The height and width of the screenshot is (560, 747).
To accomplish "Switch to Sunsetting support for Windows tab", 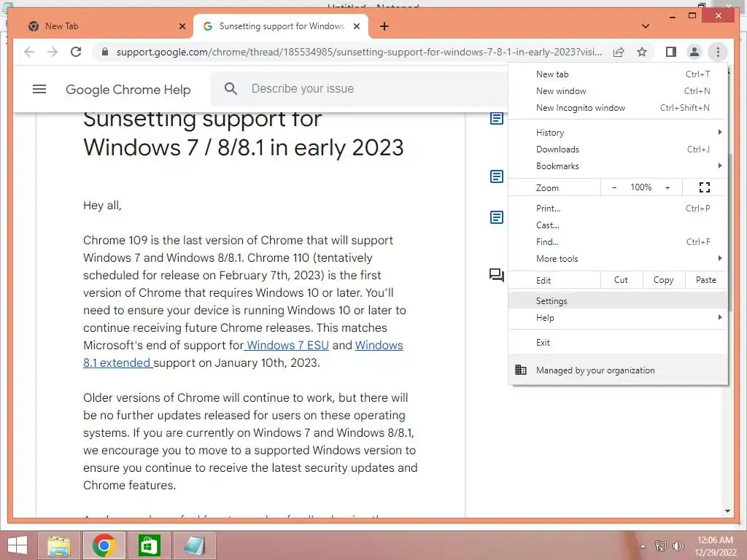I will [x=281, y=26].
